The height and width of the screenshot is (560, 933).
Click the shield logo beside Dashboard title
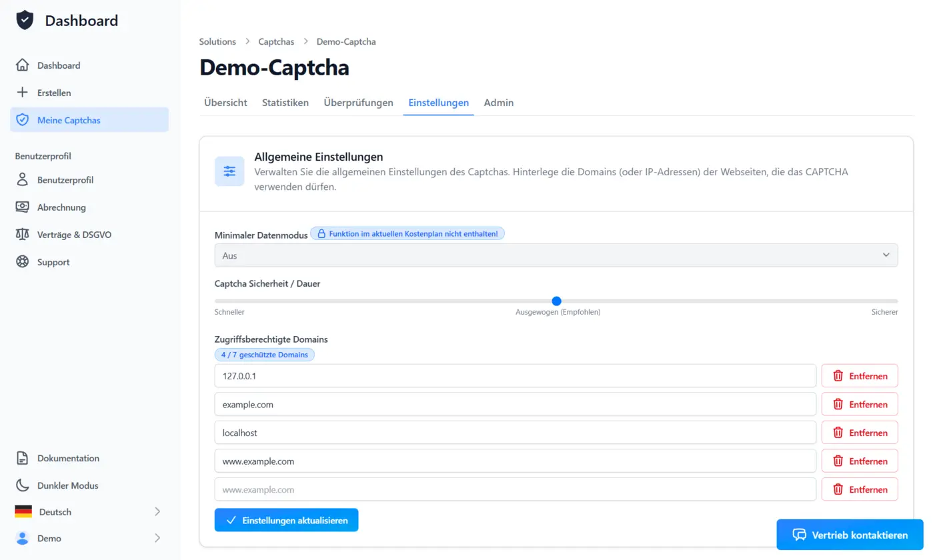(x=25, y=21)
